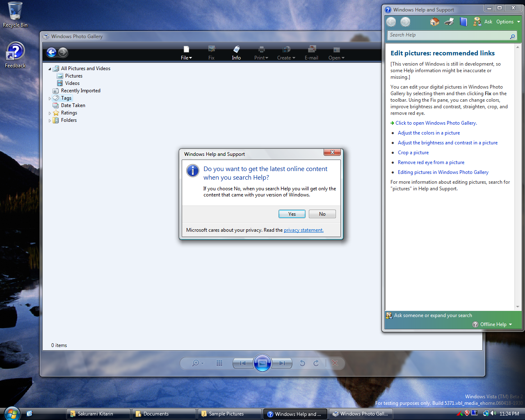The height and width of the screenshot is (420, 525).
Task: Click the Sample Pictures taskbar button
Action: point(230,414)
